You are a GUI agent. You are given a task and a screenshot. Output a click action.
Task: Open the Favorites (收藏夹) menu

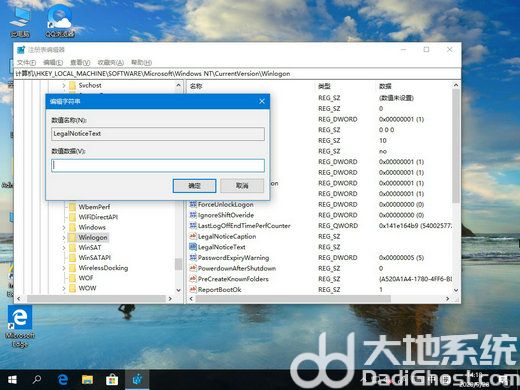tap(111, 62)
